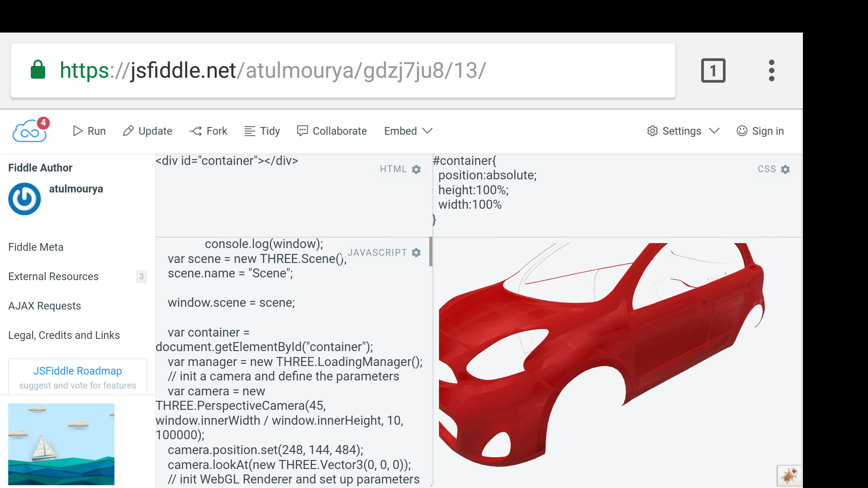868x488 pixels.
Task: Open the Fiddle Meta section
Action: [x=36, y=247]
